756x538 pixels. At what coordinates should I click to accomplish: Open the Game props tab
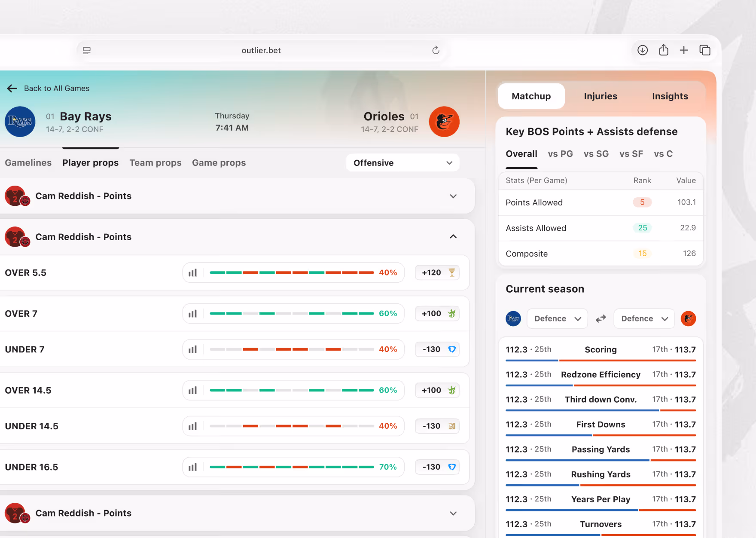219,163
